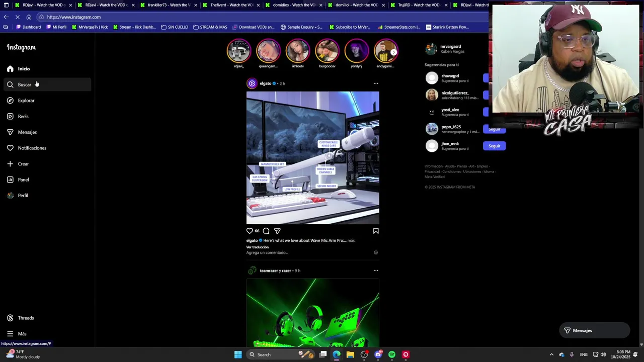The width and height of the screenshot is (644, 362).
Task: Click the taskbar Search box
Action: (x=280, y=354)
